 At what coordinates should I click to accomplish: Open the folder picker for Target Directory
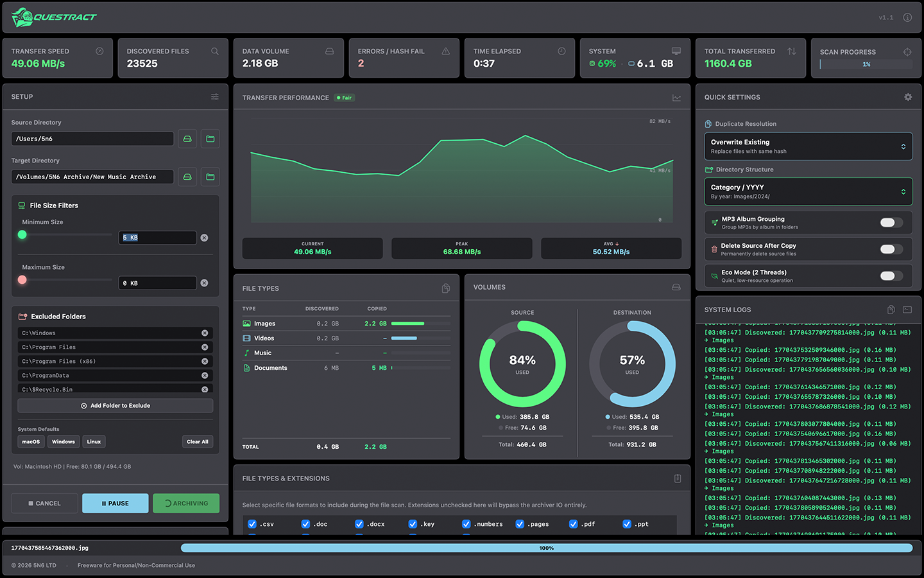(210, 177)
